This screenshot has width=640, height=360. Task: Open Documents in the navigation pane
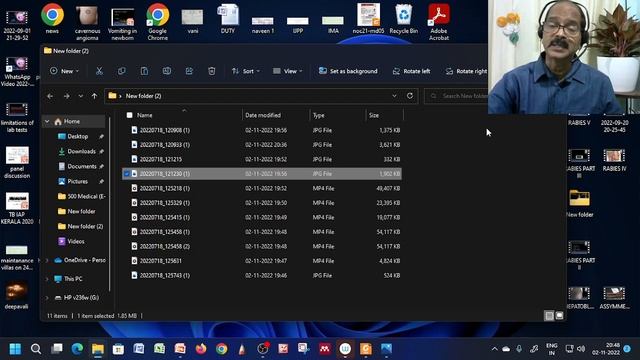tap(82, 167)
